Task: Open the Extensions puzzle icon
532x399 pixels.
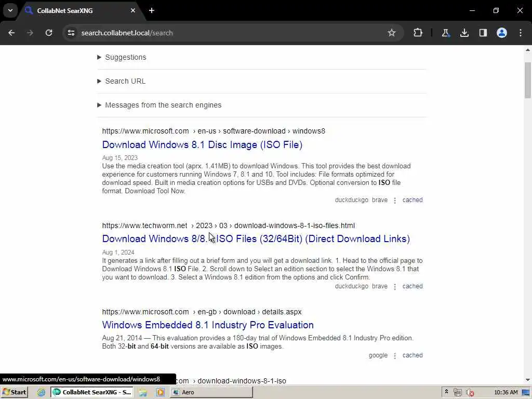Action: click(418, 33)
